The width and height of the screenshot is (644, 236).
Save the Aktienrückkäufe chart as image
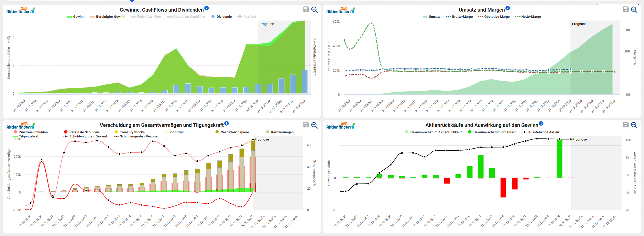pyautogui.click(x=626, y=125)
